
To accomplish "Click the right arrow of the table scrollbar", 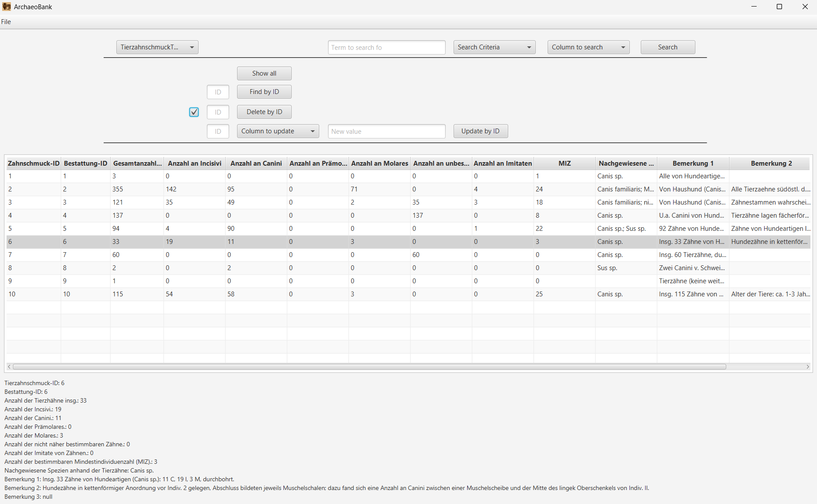I will (x=807, y=367).
